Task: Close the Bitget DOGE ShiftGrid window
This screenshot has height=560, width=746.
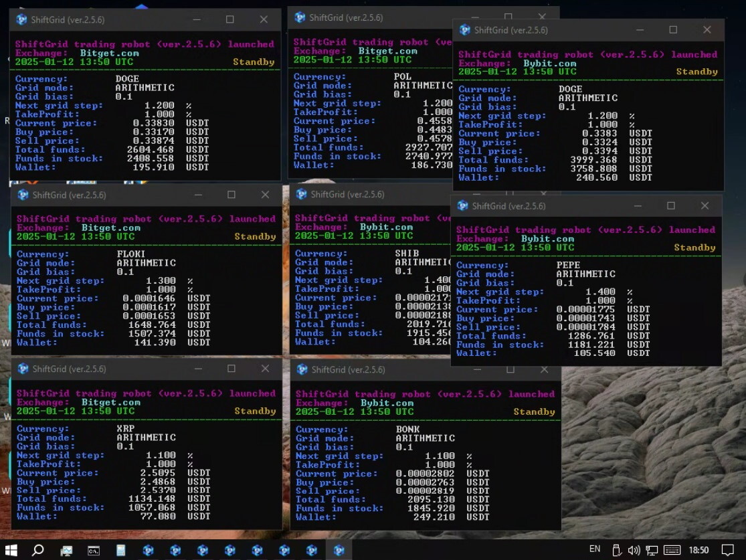Action: [264, 19]
